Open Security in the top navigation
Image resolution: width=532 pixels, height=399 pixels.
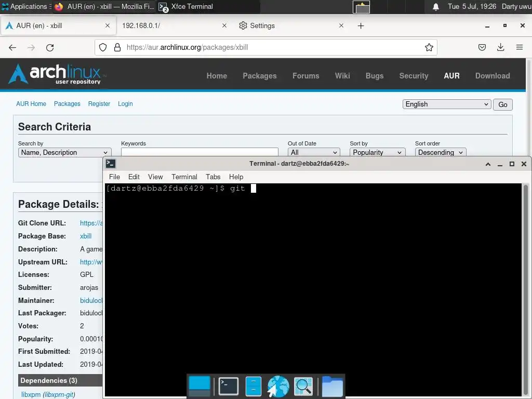click(414, 76)
